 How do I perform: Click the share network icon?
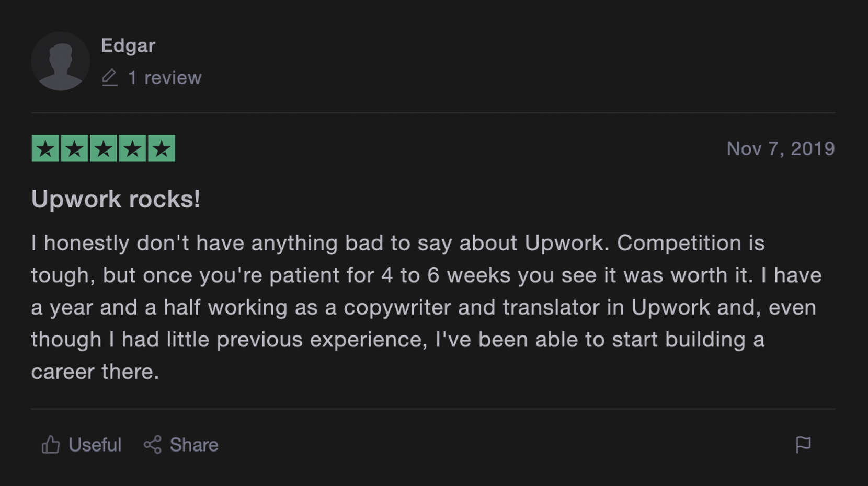tap(153, 445)
